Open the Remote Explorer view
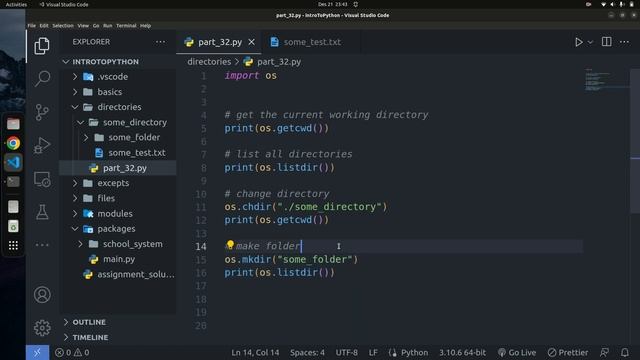 [x=42, y=179]
